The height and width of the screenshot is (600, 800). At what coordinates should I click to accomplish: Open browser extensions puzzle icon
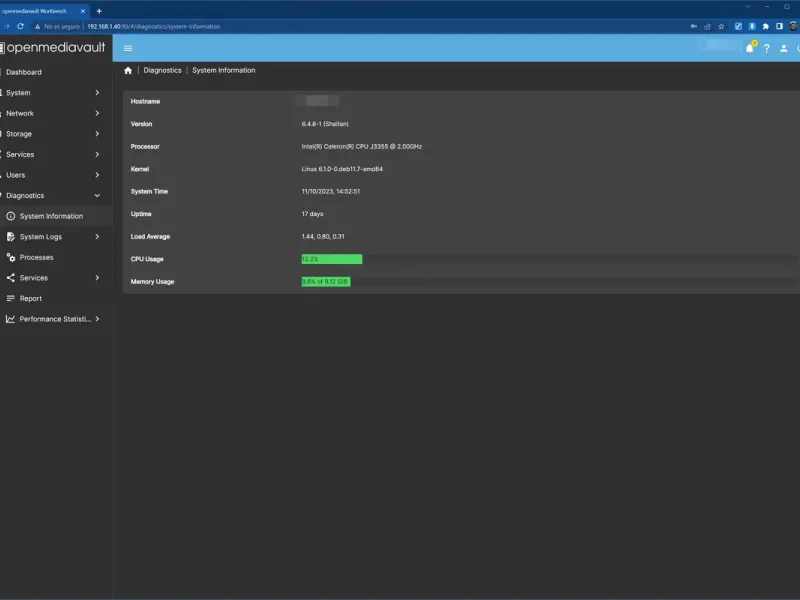click(x=765, y=27)
